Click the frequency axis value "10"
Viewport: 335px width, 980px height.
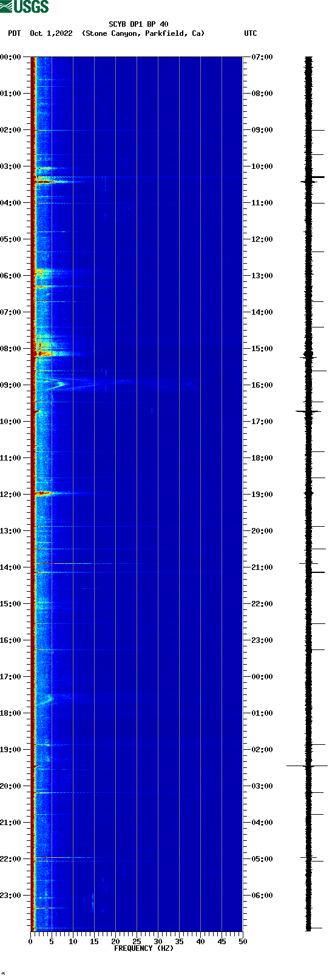(x=73, y=941)
